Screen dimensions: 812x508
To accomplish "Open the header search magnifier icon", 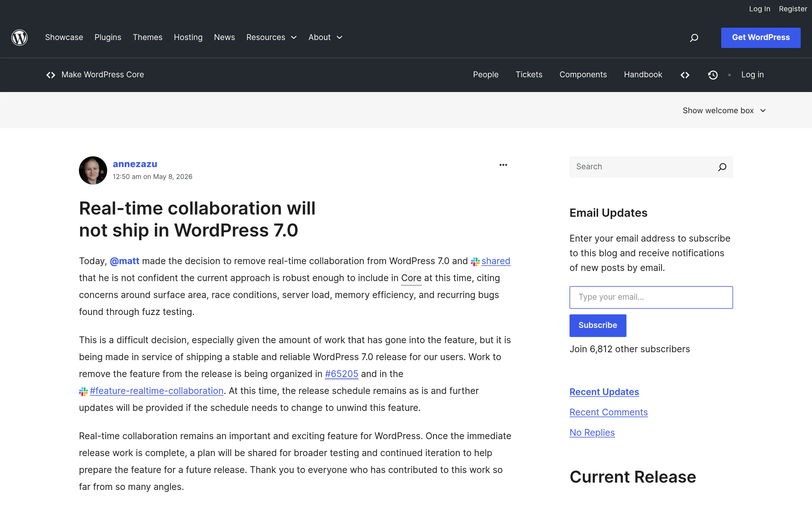I will point(694,38).
